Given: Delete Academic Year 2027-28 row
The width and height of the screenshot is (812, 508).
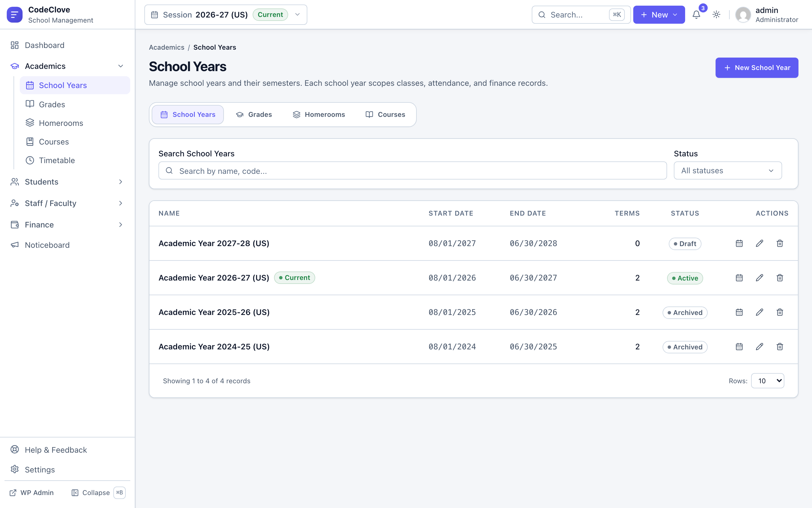Looking at the screenshot, I should click(780, 243).
